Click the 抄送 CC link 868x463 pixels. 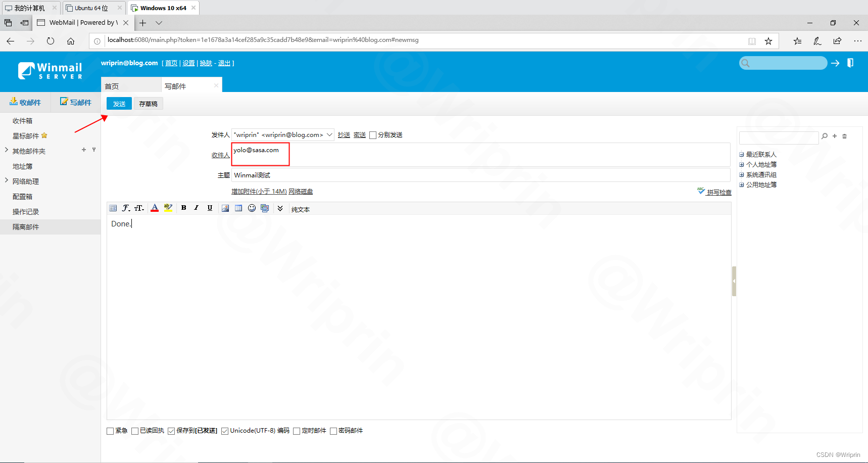tap(344, 135)
